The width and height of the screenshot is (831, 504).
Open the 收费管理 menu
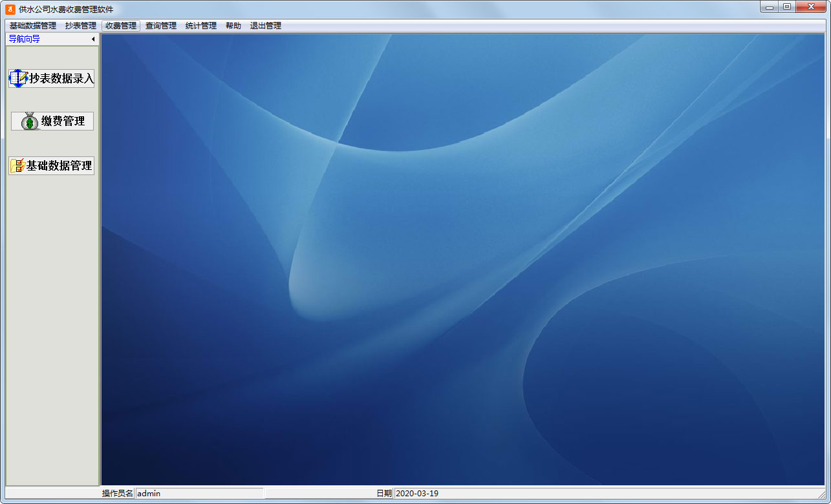point(121,26)
